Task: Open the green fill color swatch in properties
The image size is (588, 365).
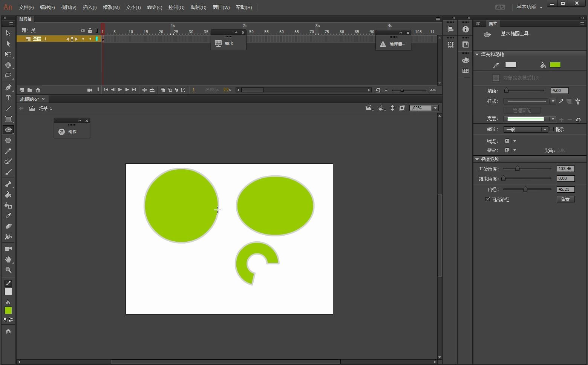Action: (x=555, y=65)
